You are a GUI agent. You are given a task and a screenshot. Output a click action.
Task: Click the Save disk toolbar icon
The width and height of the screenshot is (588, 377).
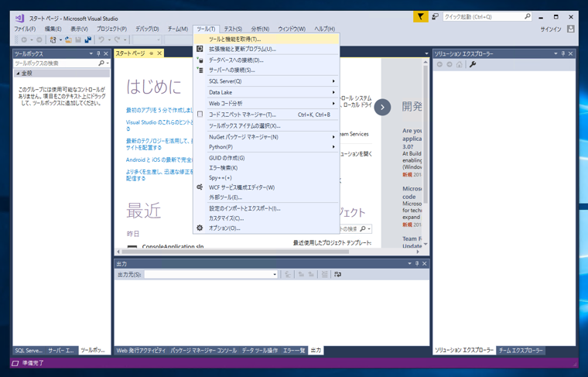[78, 39]
